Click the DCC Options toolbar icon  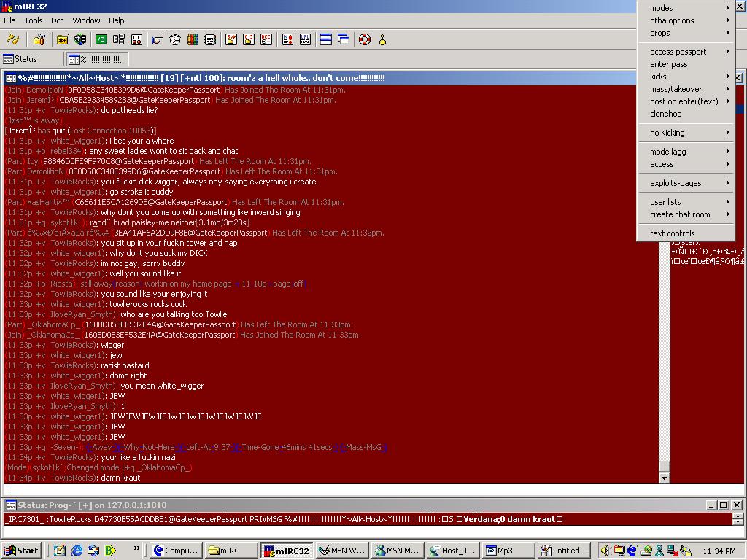click(x=266, y=39)
